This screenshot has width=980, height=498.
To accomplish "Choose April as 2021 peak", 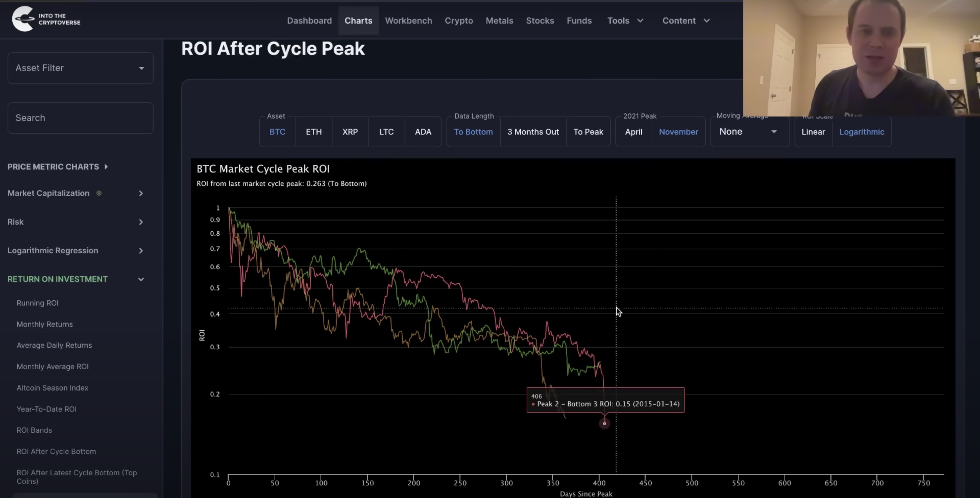I will (633, 132).
